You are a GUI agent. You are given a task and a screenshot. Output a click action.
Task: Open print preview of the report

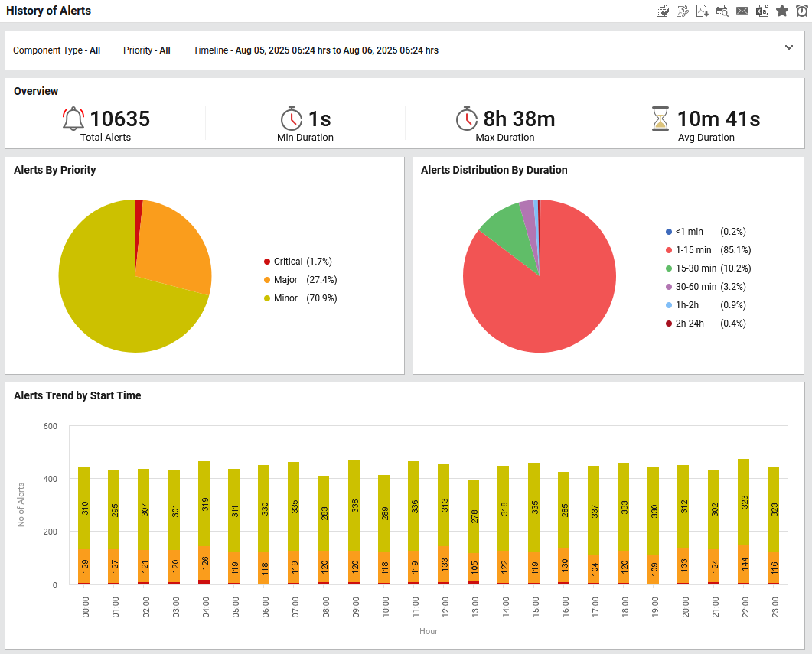point(722,11)
